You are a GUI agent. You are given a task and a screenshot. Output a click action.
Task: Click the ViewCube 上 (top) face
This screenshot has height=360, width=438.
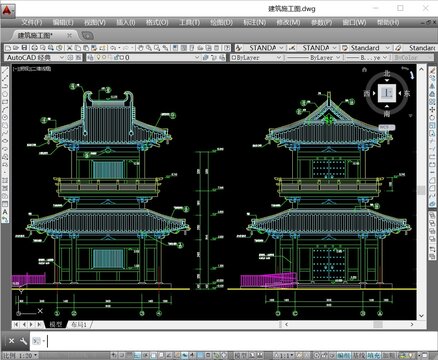click(x=387, y=93)
